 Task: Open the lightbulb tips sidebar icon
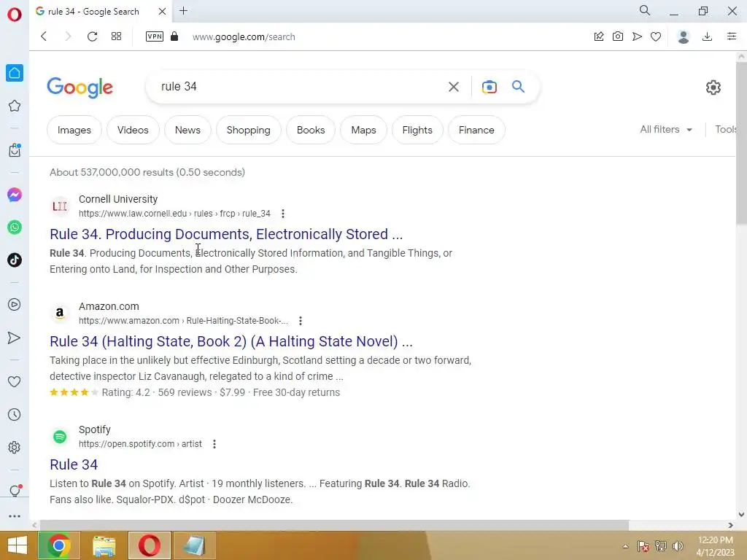15,491
